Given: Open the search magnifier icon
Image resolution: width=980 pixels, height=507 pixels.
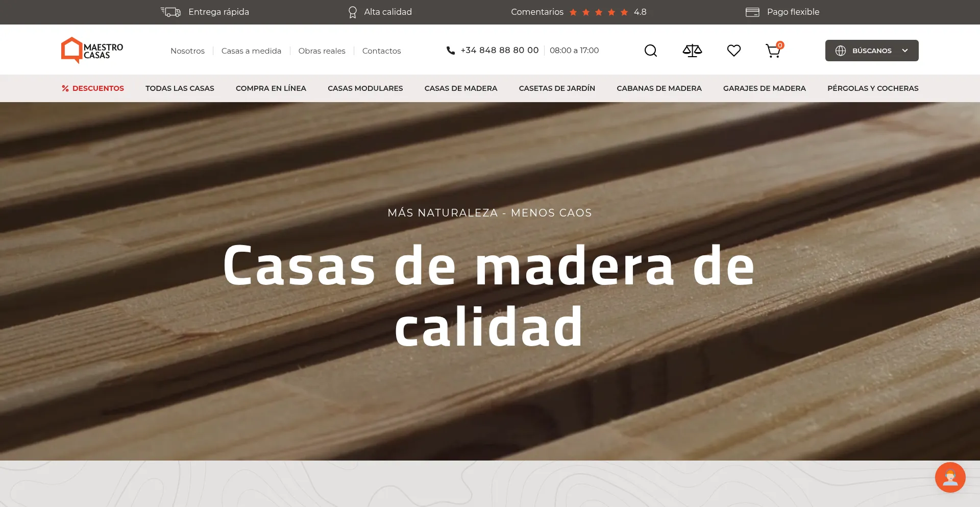Looking at the screenshot, I should [x=650, y=51].
